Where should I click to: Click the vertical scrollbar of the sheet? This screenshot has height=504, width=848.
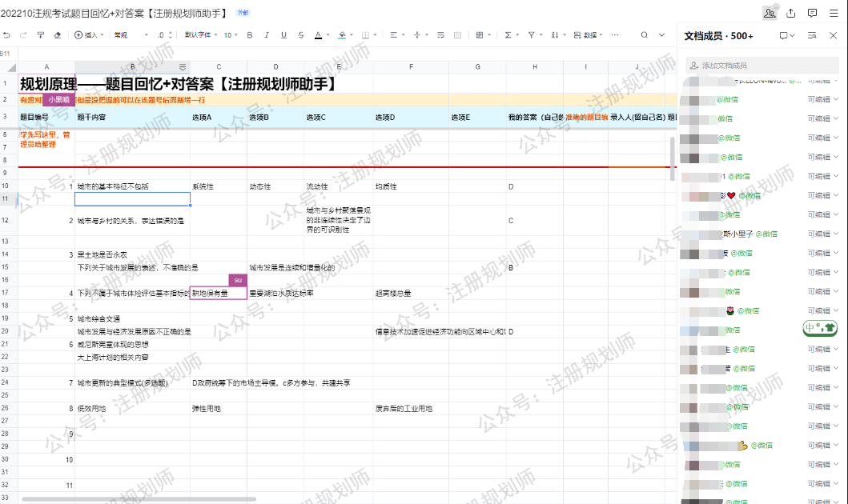(673, 159)
